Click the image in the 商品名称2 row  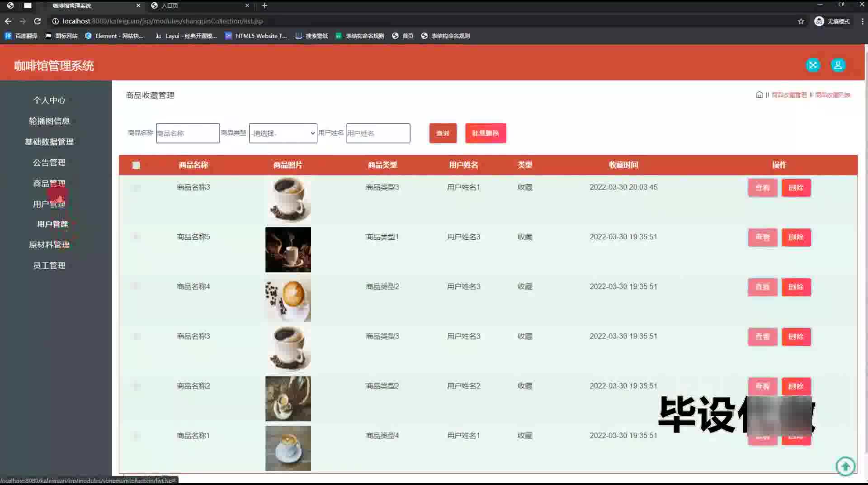pyautogui.click(x=288, y=399)
